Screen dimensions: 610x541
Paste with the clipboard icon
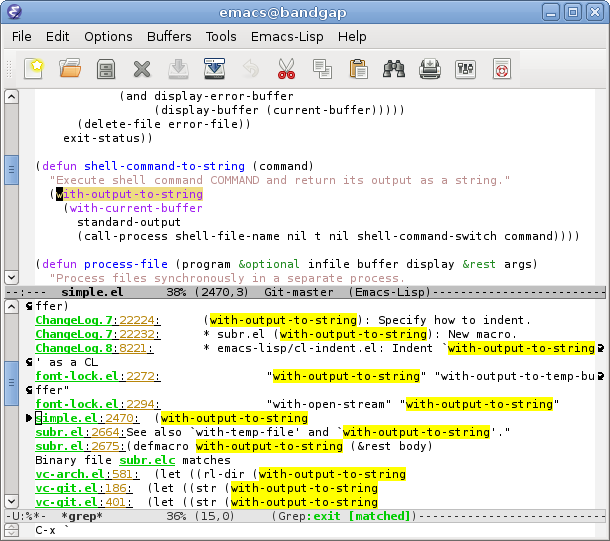[358, 69]
